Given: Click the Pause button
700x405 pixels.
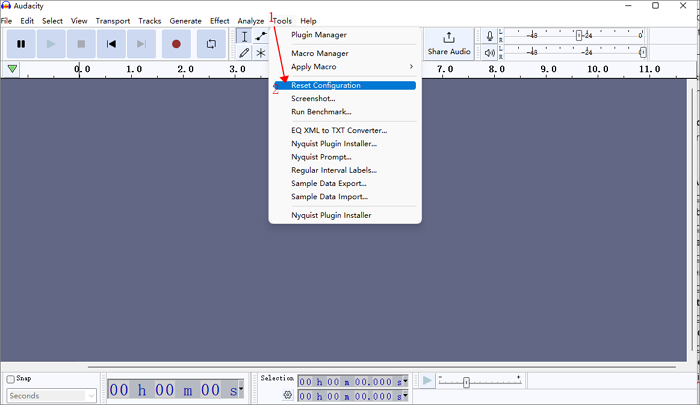Looking at the screenshot, I should (21, 44).
